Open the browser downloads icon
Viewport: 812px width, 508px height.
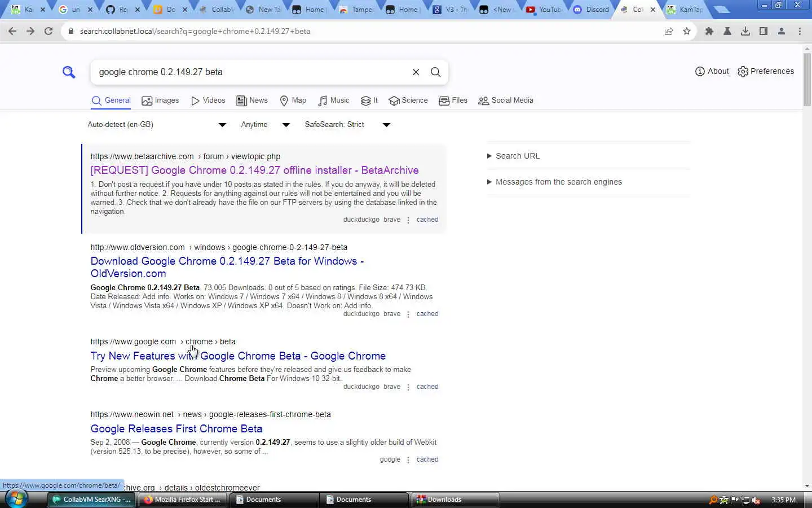745,31
